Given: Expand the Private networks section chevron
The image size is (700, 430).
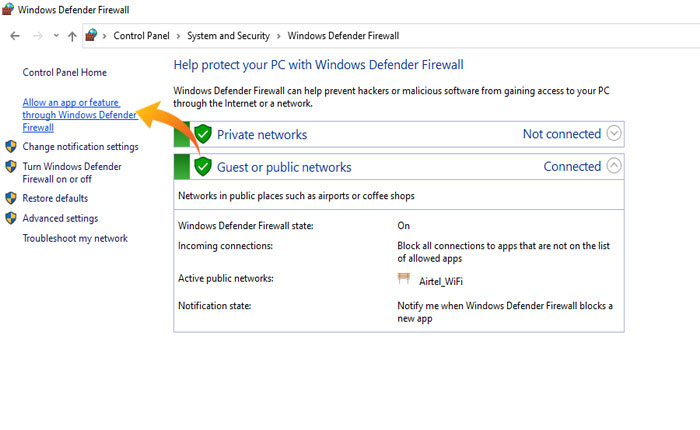Looking at the screenshot, I should pyautogui.click(x=614, y=133).
